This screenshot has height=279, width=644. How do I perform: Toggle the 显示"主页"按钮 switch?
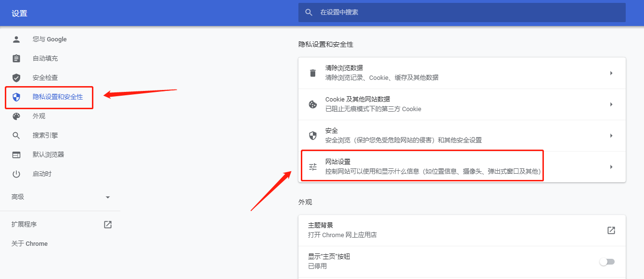point(607,262)
